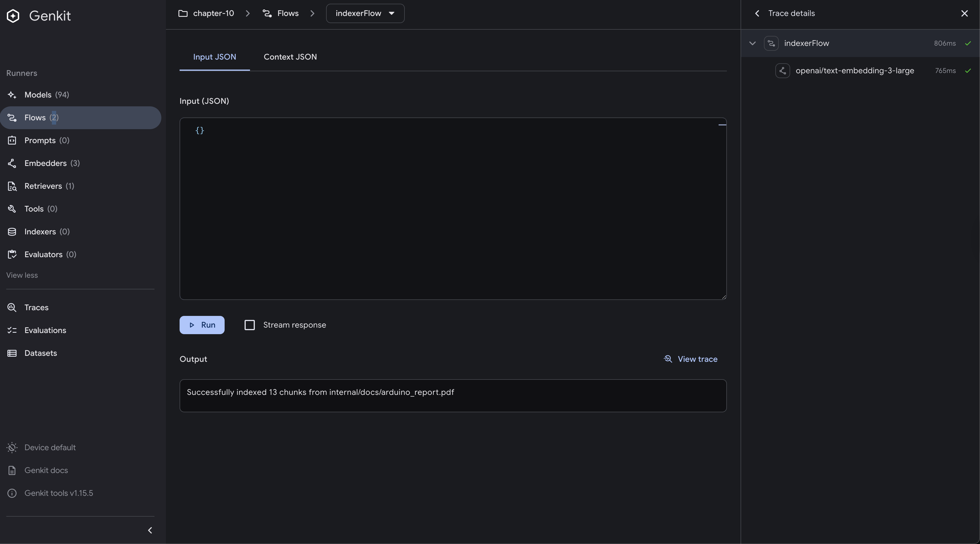Collapse runners with View less

pos(22,275)
